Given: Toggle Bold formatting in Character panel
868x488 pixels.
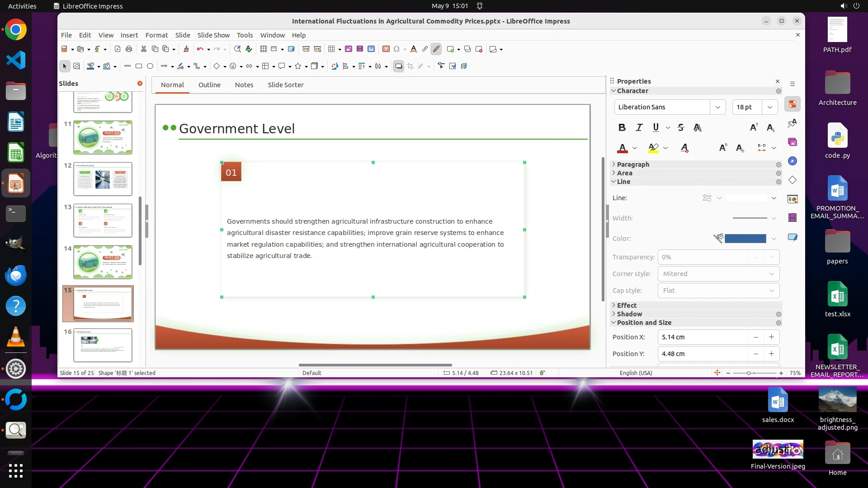Looking at the screenshot, I should [x=622, y=127].
